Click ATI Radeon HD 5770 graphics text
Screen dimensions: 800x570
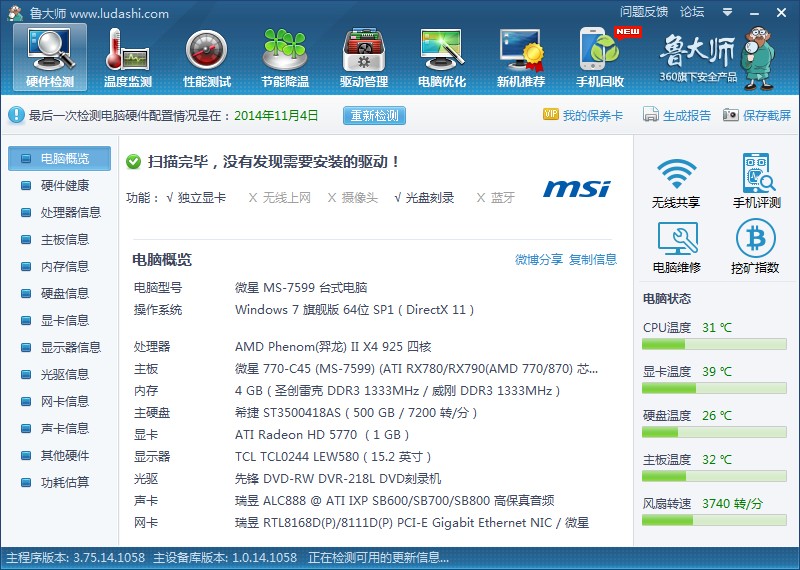[322, 435]
